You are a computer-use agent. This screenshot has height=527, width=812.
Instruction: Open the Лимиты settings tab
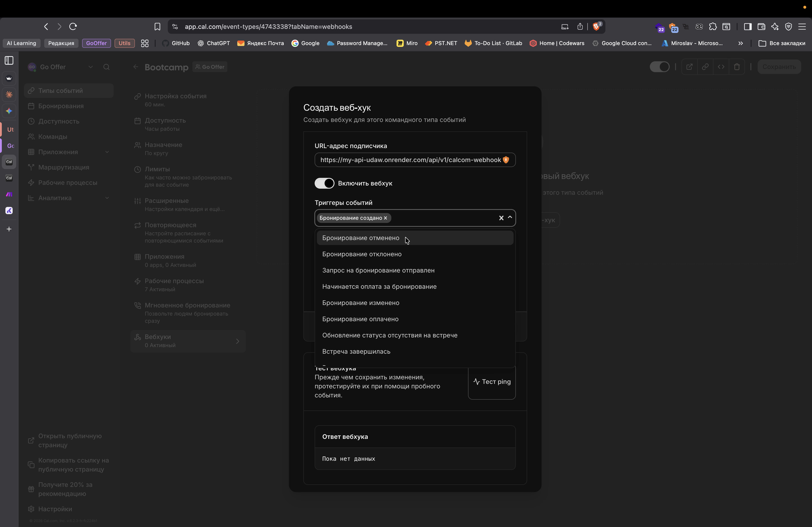pos(157,169)
